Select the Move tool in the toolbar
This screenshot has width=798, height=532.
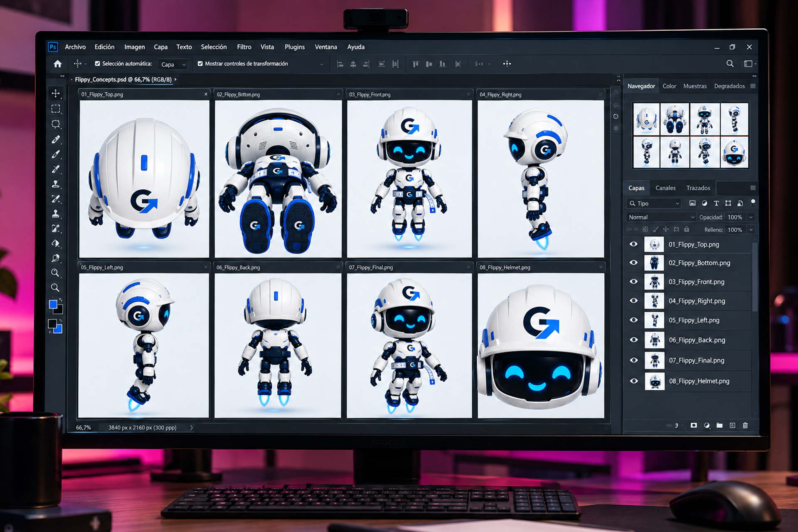56,94
